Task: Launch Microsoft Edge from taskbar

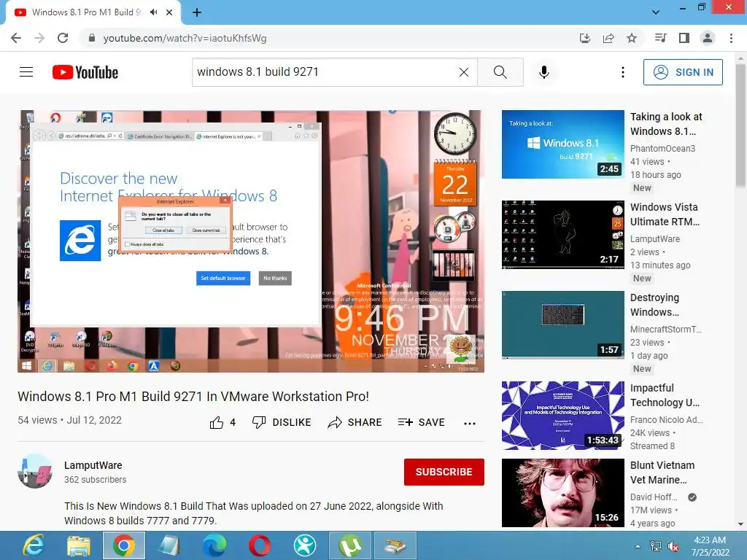Action: (214, 545)
